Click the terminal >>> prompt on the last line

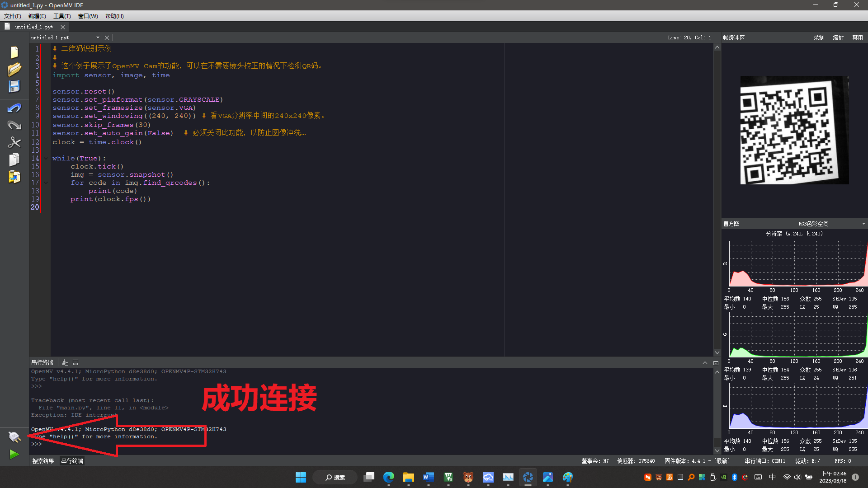pos(37,444)
